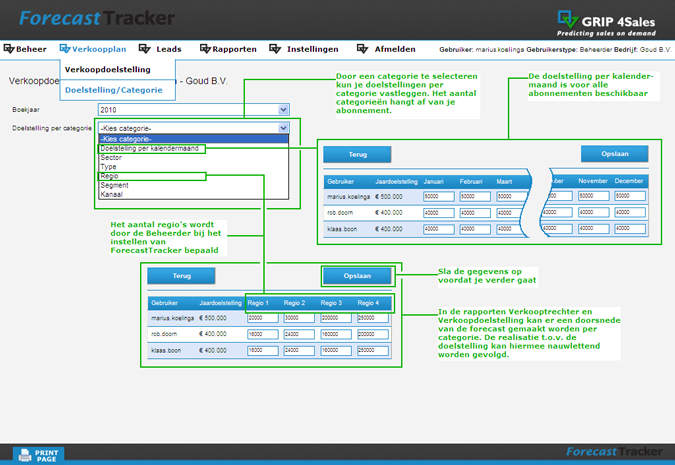675x465 pixels.
Task: Click Terug button in the Regio table
Action: point(181,276)
